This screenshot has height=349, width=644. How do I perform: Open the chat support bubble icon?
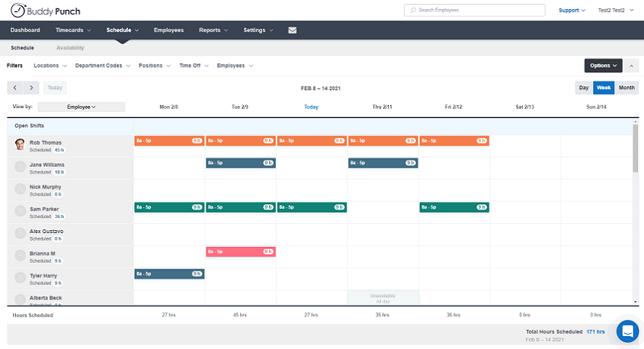(x=627, y=331)
